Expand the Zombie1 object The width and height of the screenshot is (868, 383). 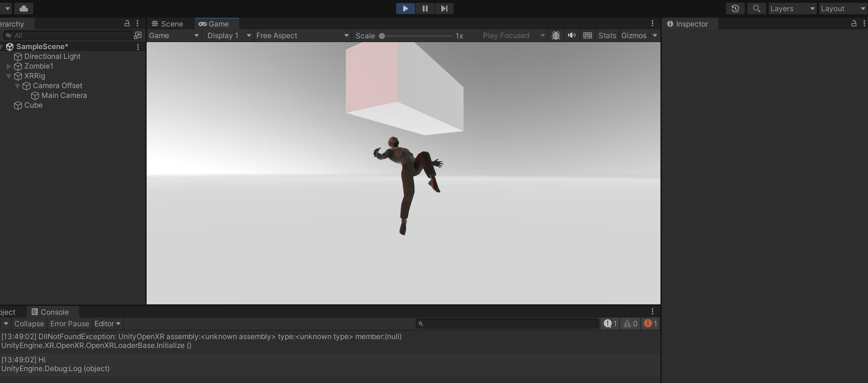pos(9,66)
